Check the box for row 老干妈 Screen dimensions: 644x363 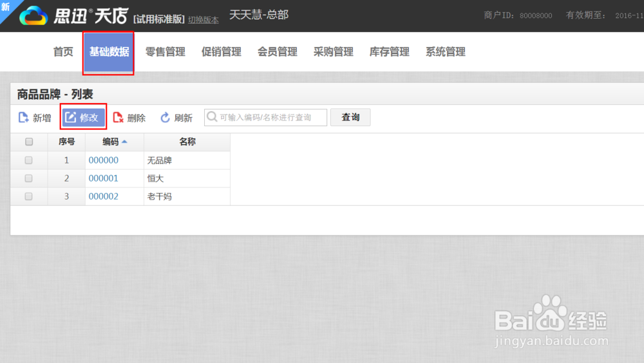click(x=29, y=196)
